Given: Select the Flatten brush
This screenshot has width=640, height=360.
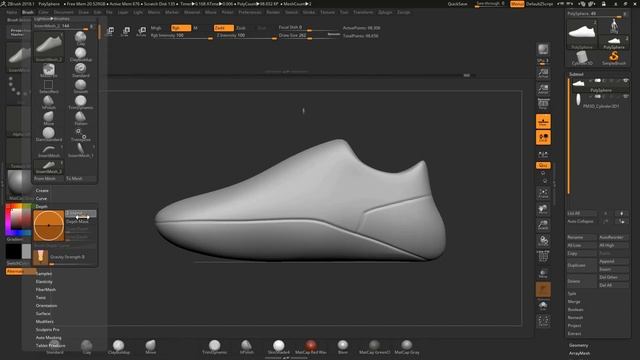Looking at the screenshot, I should (80, 118).
